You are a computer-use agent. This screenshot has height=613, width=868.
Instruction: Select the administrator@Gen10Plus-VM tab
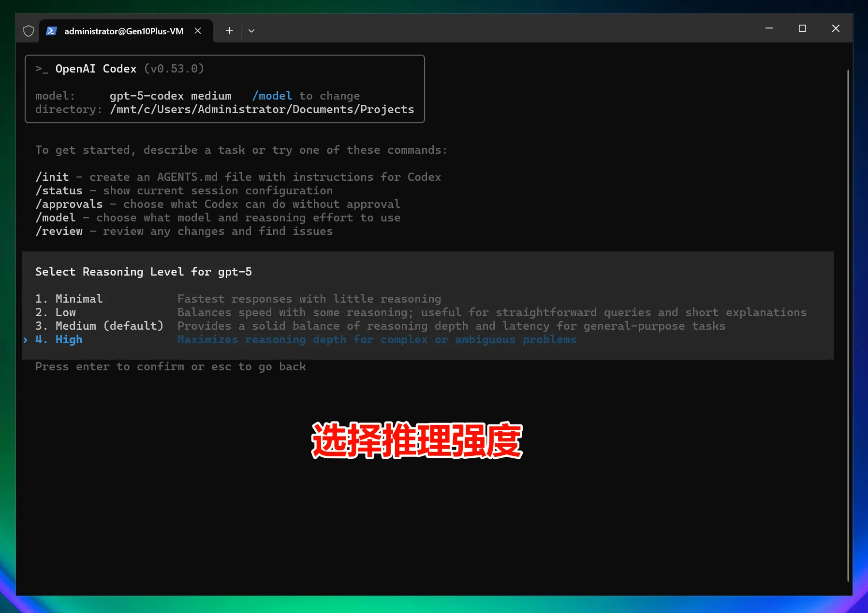pyautogui.click(x=123, y=30)
